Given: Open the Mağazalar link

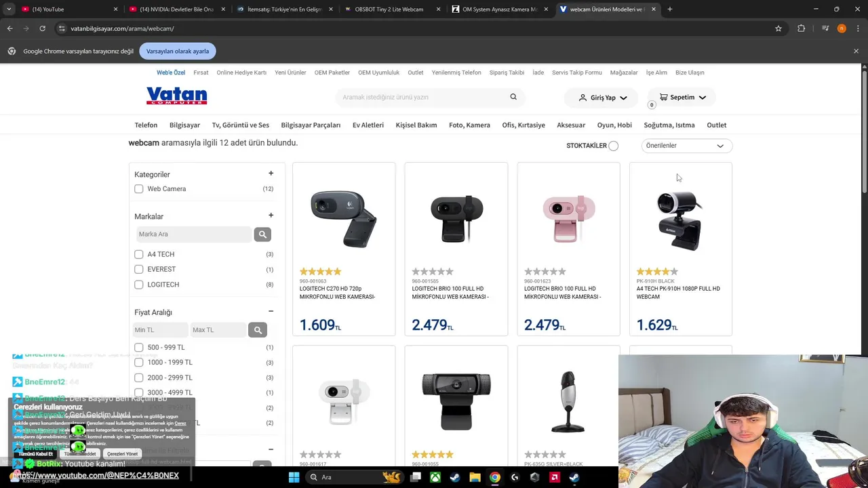Looking at the screenshot, I should tap(624, 73).
